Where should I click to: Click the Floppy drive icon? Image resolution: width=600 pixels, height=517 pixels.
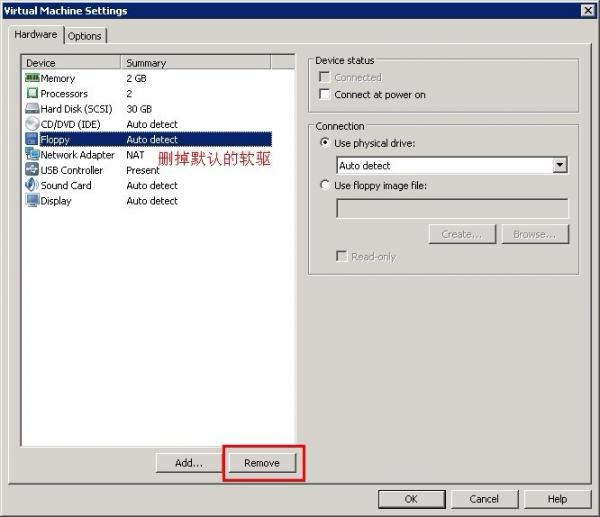pyautogui.click(x=32, y=139)
